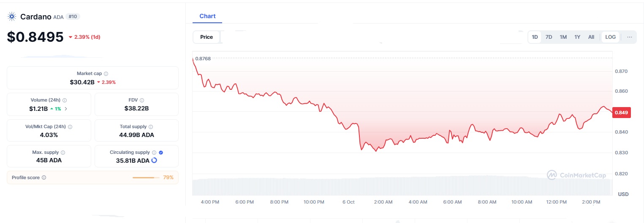Viewport: 644px width, 223px height.
Task: Click the Vol/Mkt Cap info icon
Action: (x=70, y=126)
